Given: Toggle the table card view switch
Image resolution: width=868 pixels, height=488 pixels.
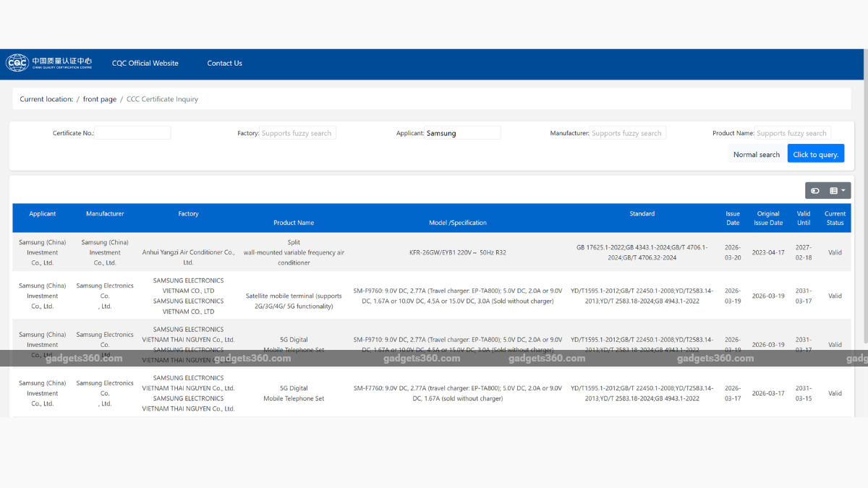Looking at the screenshot, I should (x=815, y=191).
